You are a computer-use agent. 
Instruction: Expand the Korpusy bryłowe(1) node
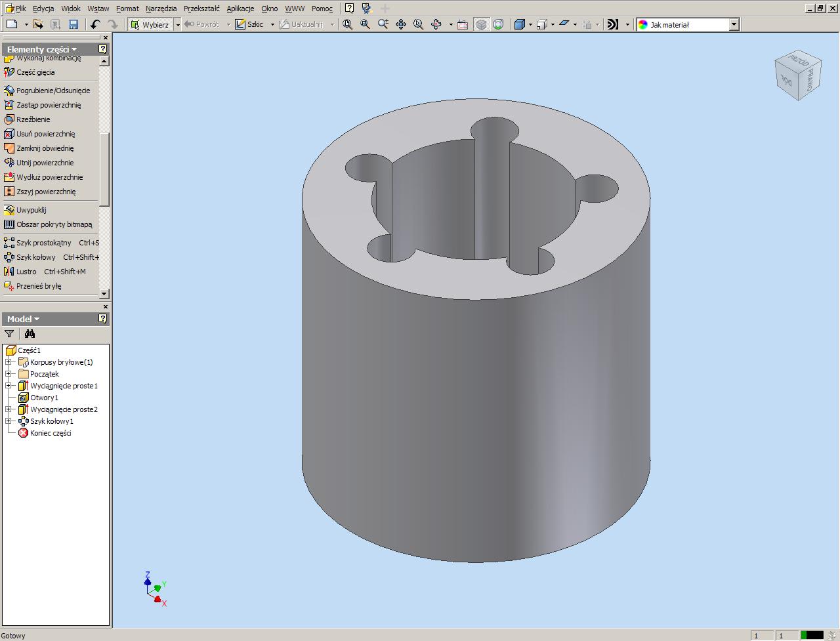coord(9,362)
